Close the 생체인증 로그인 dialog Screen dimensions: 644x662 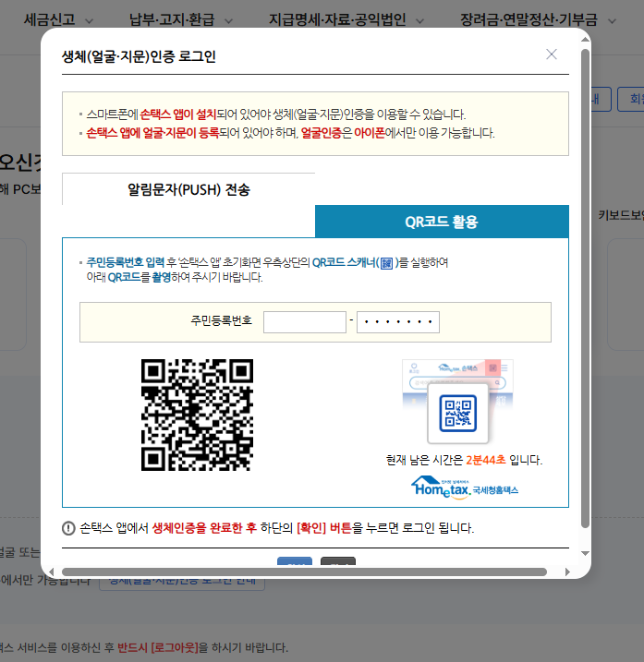(551, 54)
